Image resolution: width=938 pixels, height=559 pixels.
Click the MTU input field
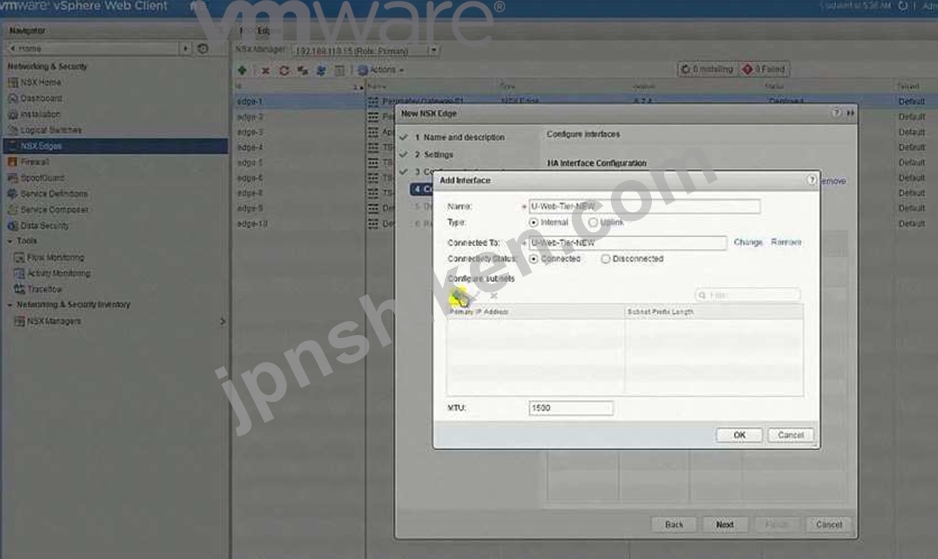point(571,408)
